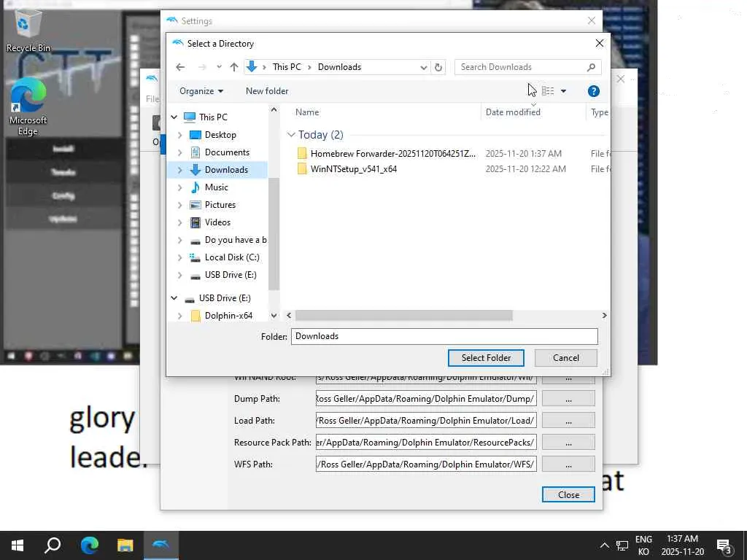This screenshot has height=560, width=747.
Task: Sort by the Date modified column
Action: [x=513, y=112]
